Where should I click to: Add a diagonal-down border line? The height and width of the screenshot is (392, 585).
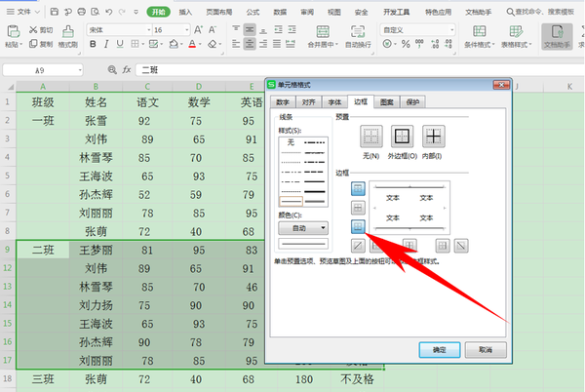click(460, 245)
